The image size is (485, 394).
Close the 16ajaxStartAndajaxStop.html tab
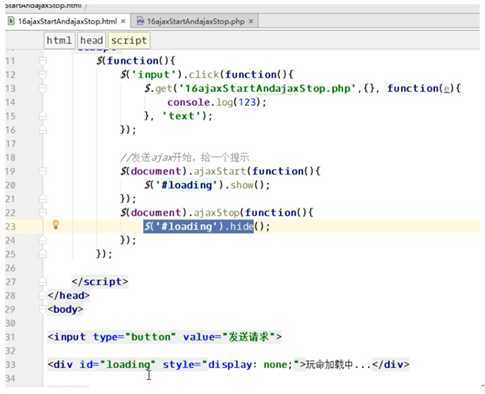pos(123,21)
